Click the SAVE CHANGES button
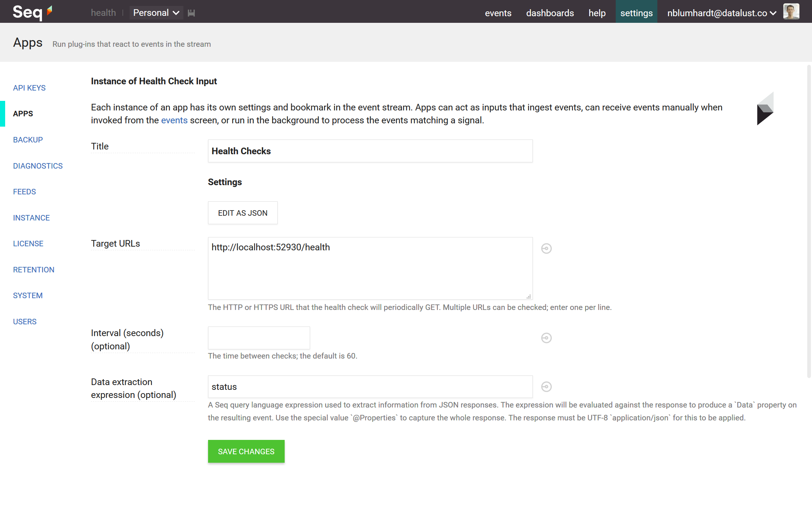The width and height of the screenshot is (812, 508). [246, 451]
